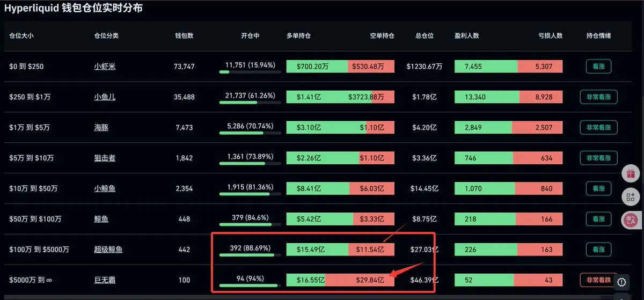Viewport: 644px width, 300px height.
Task: Click the red 8,928 loss bar
Action: 541,97
